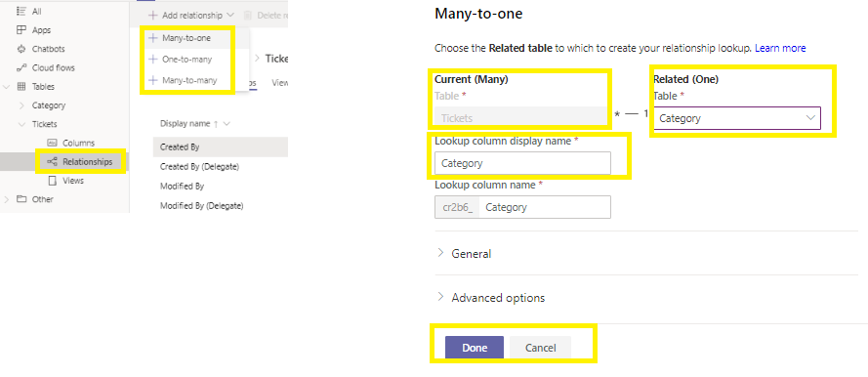
Task: Click the Other folder icon
Action: tap(21, 199)
